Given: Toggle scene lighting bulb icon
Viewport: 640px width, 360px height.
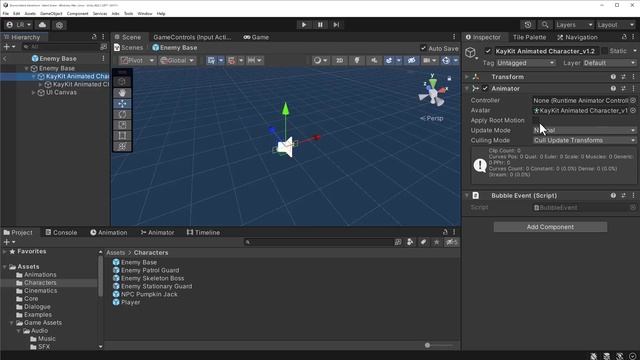Looking at the screenshot, I should click(x=357, y=60).
